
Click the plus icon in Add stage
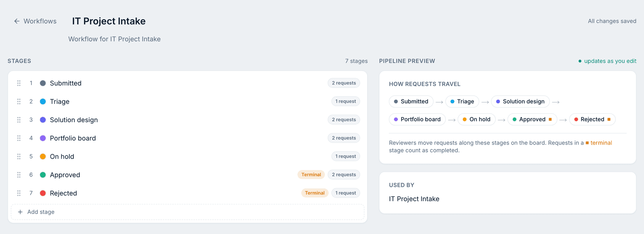(x=20, y=212)
